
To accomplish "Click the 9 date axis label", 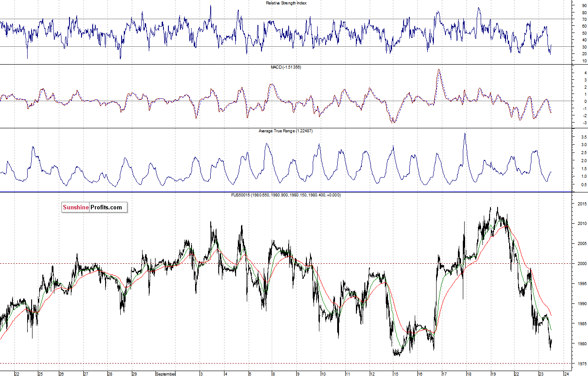I will point(298,374).
